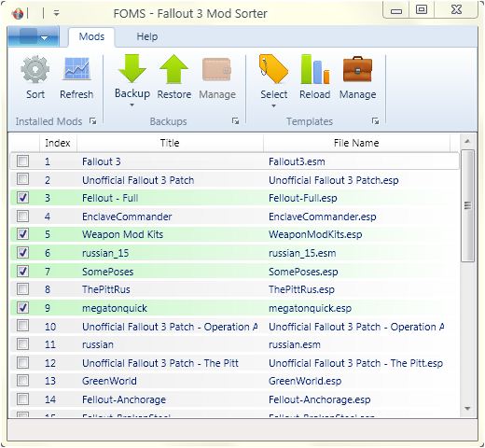This screenshot has height=448, width=485.
Task: Select the megatonquick.esp file name
Action: pos(311,308)
